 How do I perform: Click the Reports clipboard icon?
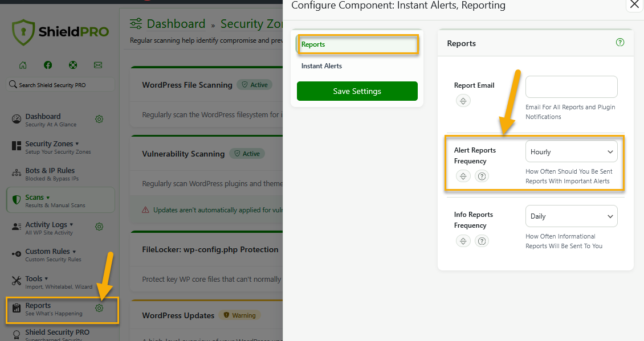pos(17,308)
